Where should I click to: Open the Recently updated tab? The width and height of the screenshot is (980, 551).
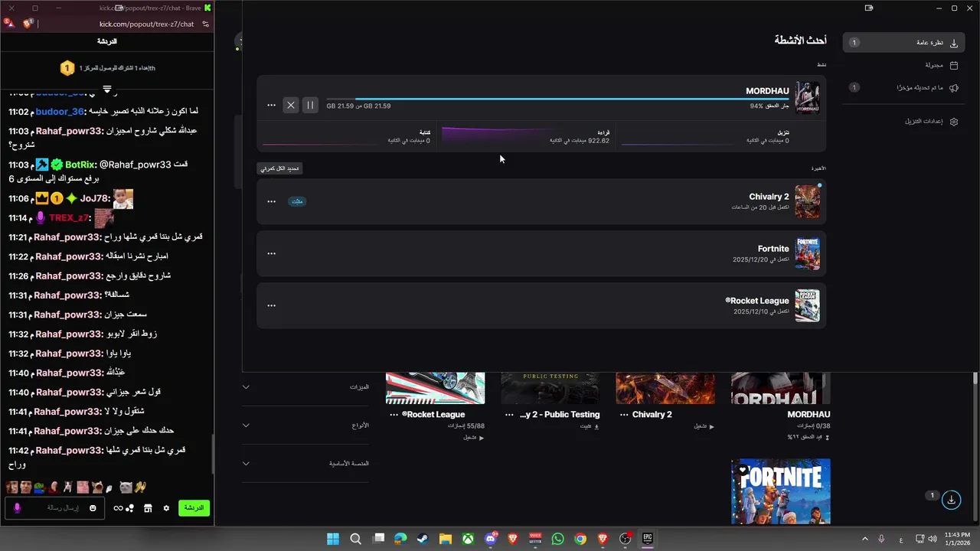click(x=903, y=88)
